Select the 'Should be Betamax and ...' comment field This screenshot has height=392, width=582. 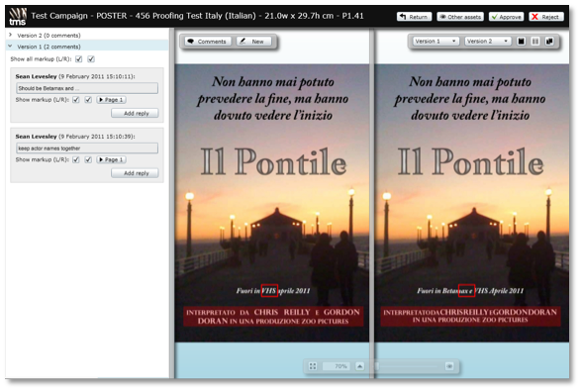point(87,88)
